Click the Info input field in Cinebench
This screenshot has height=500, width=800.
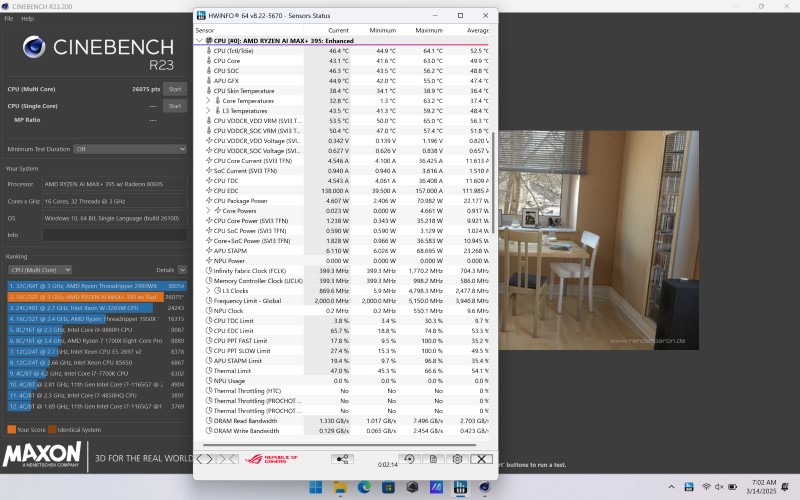tap(115, 235)
